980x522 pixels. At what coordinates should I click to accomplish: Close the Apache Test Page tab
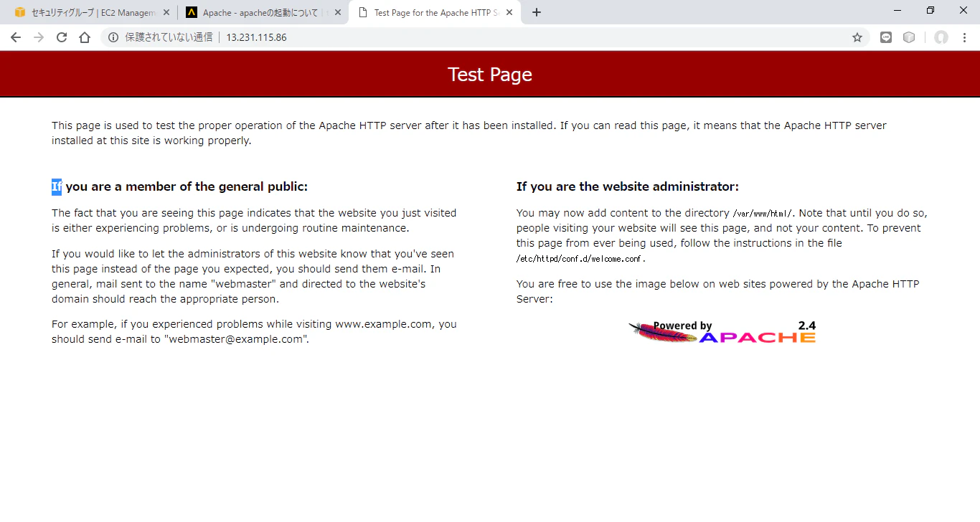509,12
